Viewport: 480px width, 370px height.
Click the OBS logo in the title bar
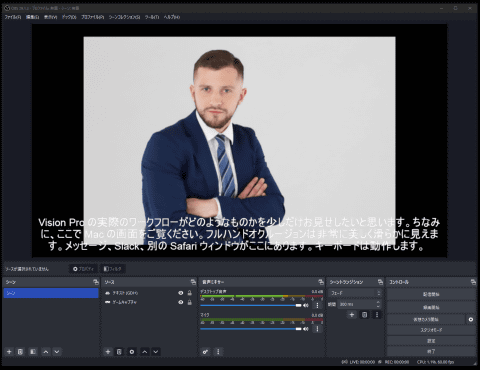pos(7,8)
